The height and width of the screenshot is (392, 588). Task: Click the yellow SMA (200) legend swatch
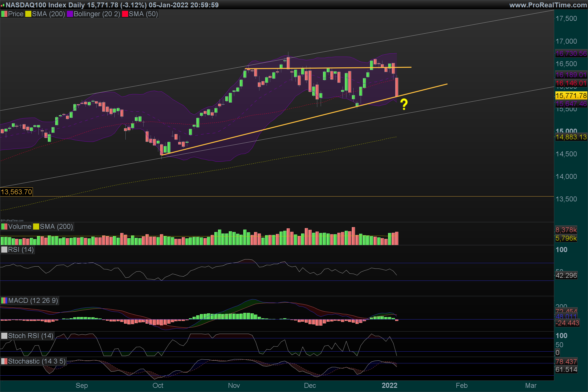coord(28,14)
